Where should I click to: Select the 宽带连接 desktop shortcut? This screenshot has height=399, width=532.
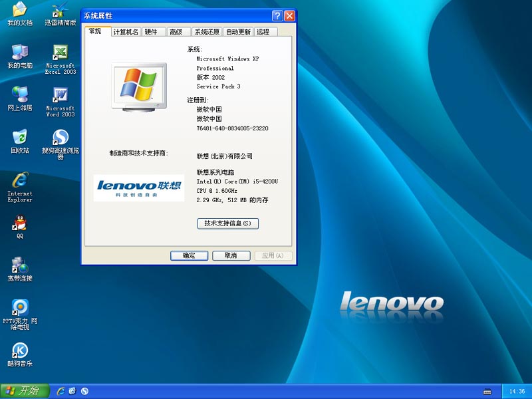point(20,270)
